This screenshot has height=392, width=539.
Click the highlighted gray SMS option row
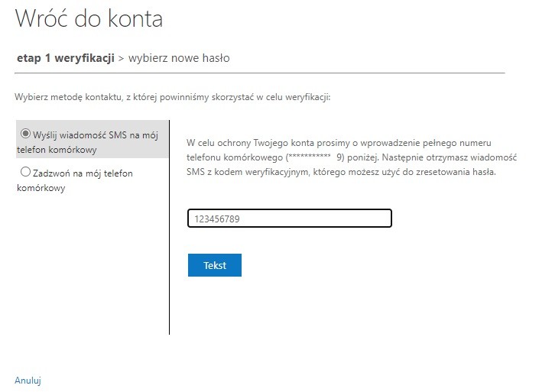tap(92, 139)
